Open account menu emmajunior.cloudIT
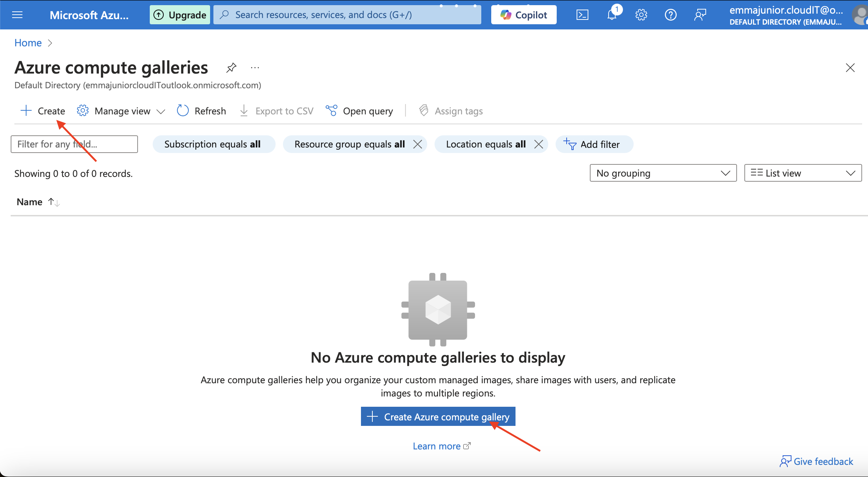 (786, 15)
